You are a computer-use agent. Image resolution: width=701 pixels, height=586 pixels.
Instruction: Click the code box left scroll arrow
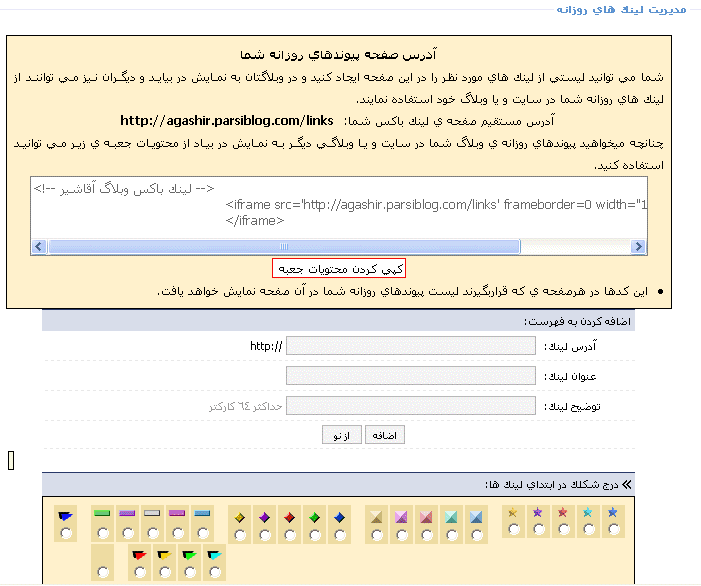tap(39, 246)
